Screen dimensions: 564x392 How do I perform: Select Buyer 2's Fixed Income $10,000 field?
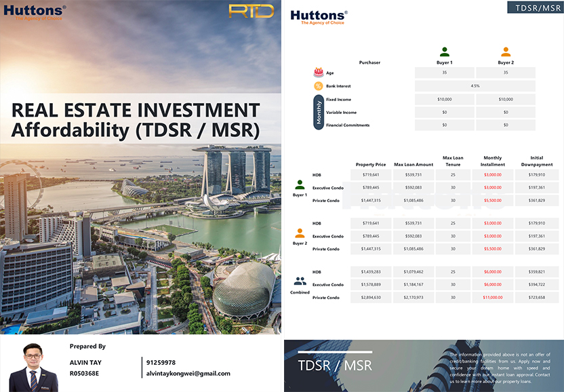[x=506, y=99]
